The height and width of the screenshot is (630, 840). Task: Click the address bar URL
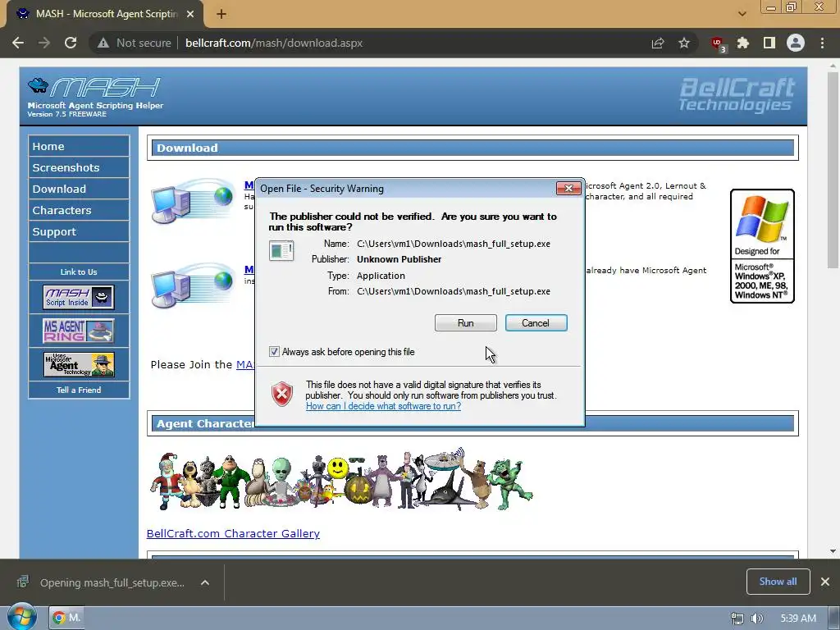coord(274,43)
